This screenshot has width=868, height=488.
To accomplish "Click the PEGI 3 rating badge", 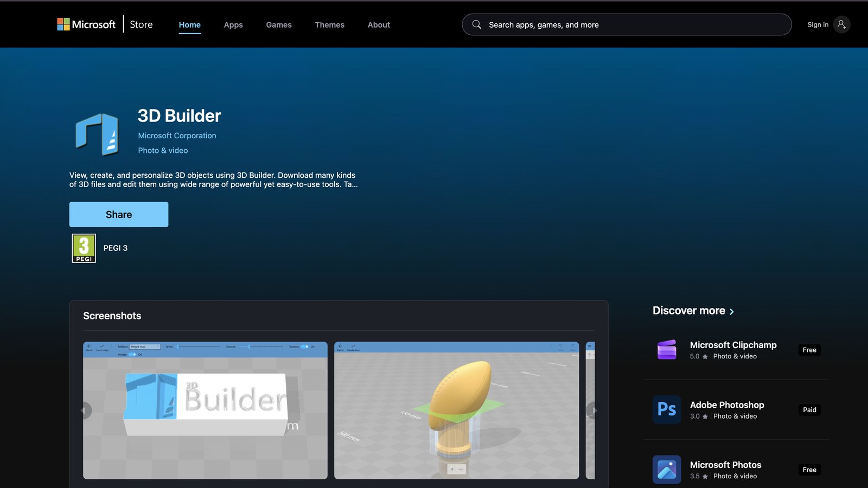I will (x=84, y=248).
